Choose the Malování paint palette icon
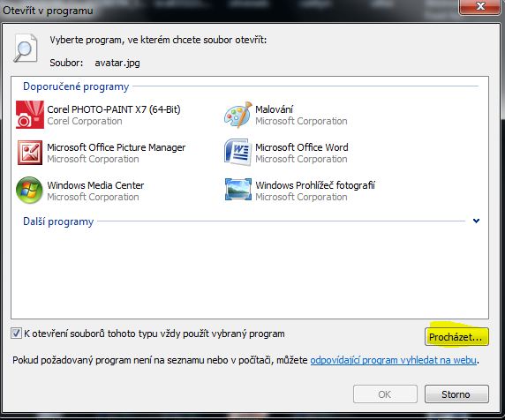Image resolution: width=505 pixels, height=420 pixels. coord(238,115)
